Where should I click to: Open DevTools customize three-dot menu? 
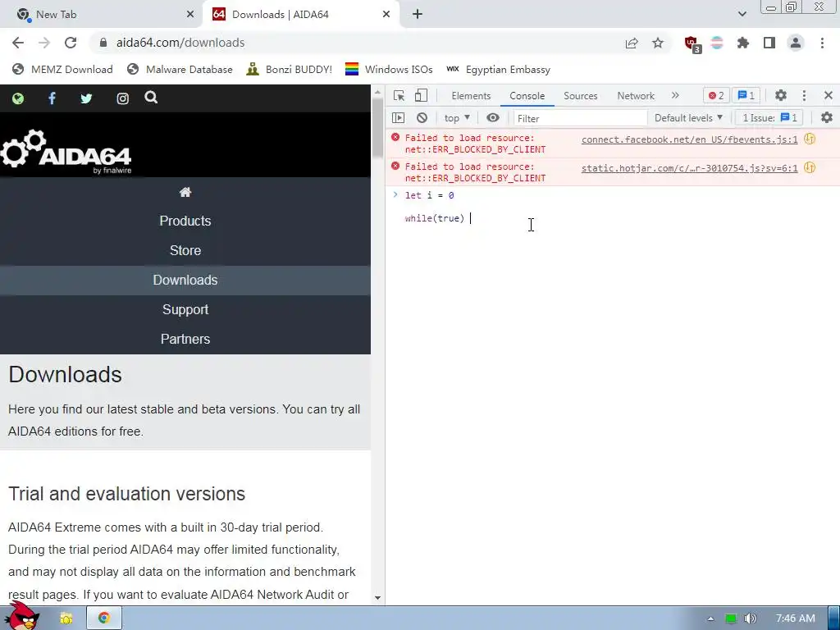pos(804,95)
